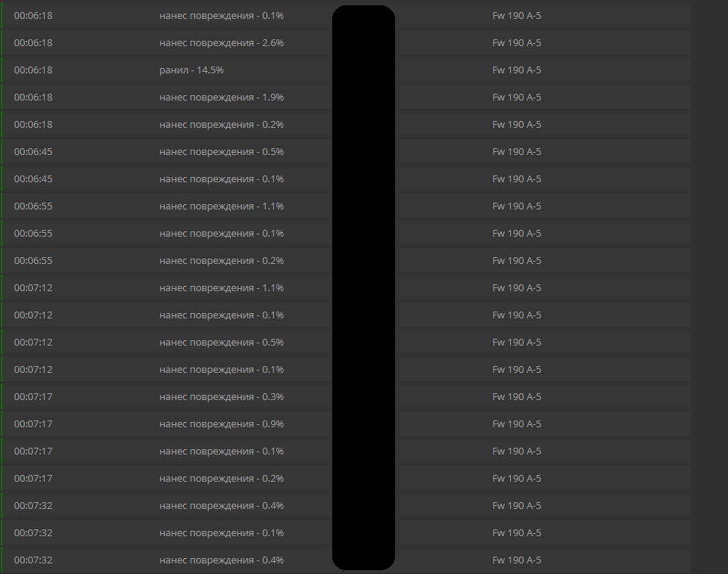Select the 0.2% damage entry at 00:06:18
This screenshot has width=728, height=574.
(346, 124)
